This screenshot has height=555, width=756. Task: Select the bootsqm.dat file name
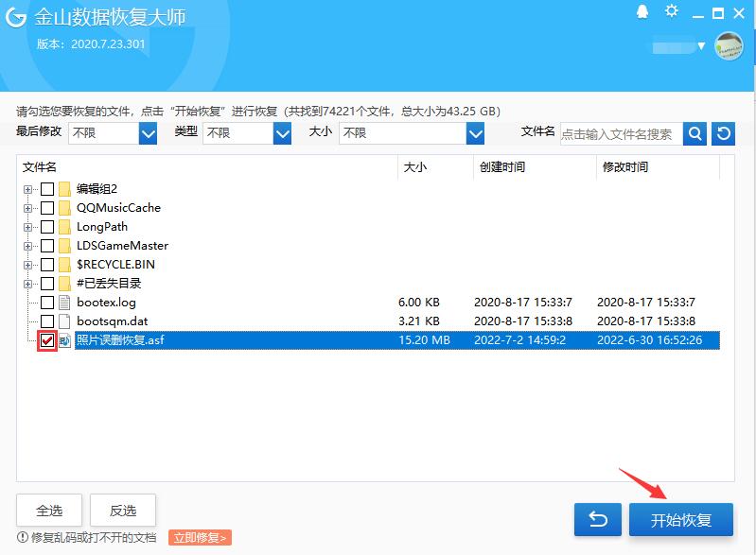pos(113,321)
